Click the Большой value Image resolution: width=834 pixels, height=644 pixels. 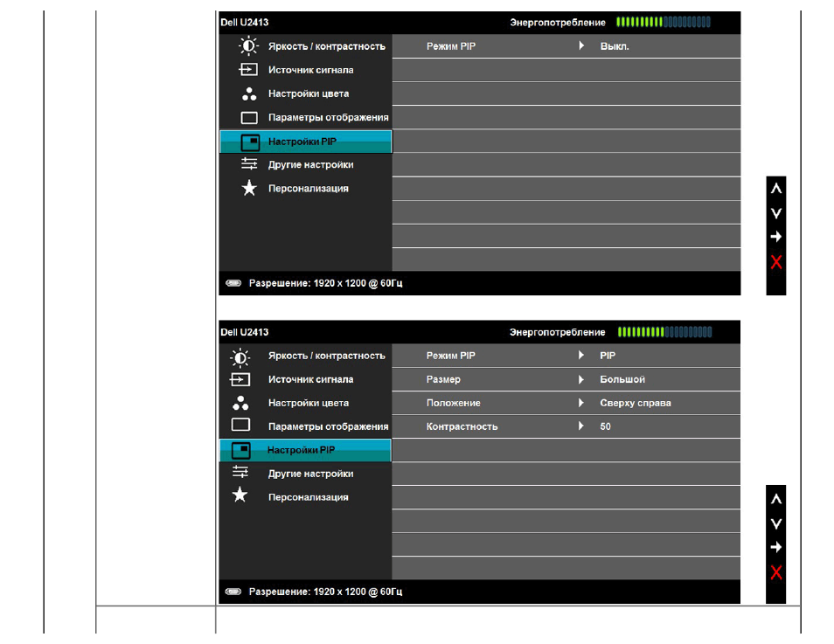point(622,379)
